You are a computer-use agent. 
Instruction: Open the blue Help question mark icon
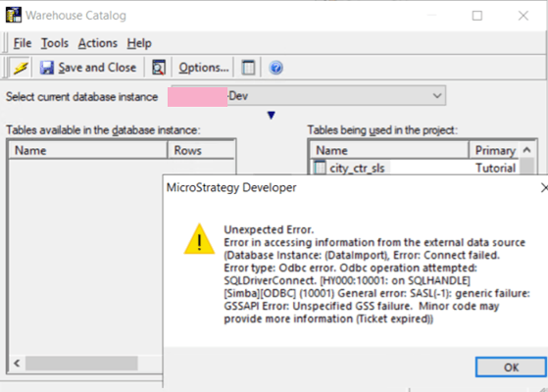(x=275, y=68)
